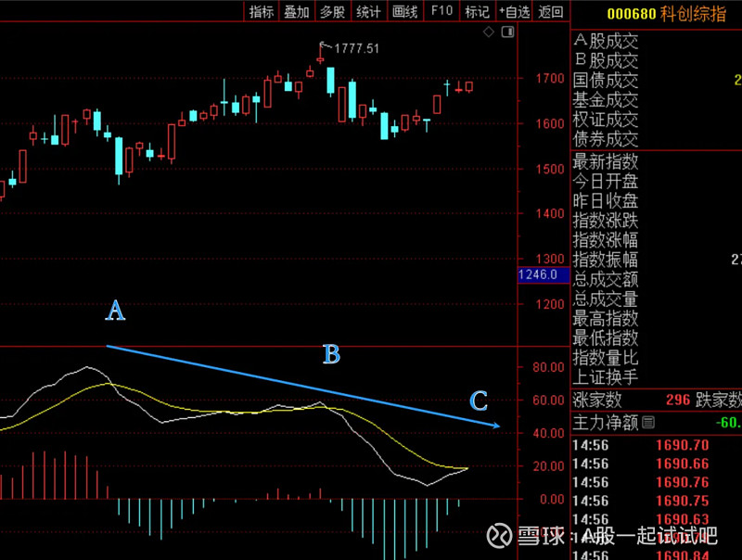Select the tick row with price 1690.66
The height and width of the screenshot is (560, 742).
(x=656, y=464)
